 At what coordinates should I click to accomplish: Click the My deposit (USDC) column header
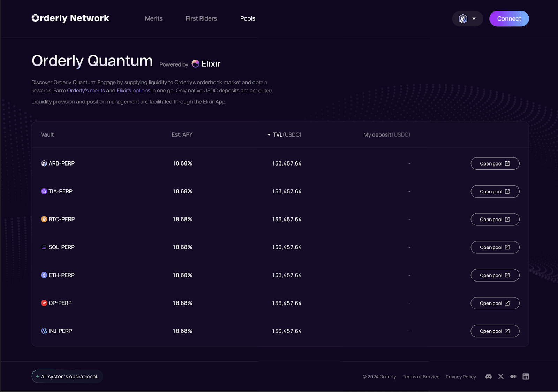(x=387, y=134)
